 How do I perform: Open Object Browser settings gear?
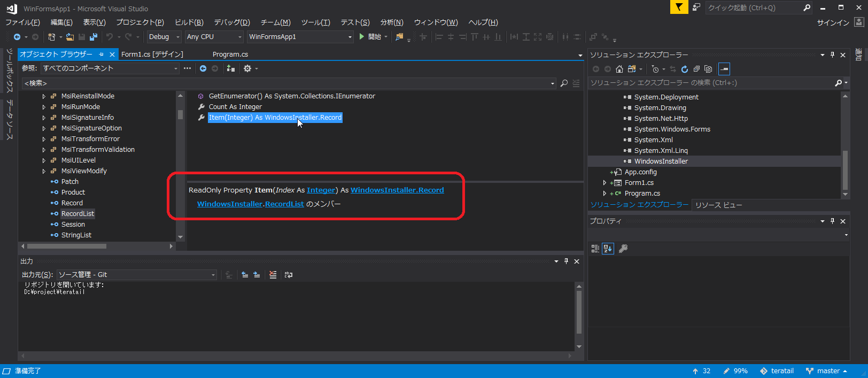[247, 68]
